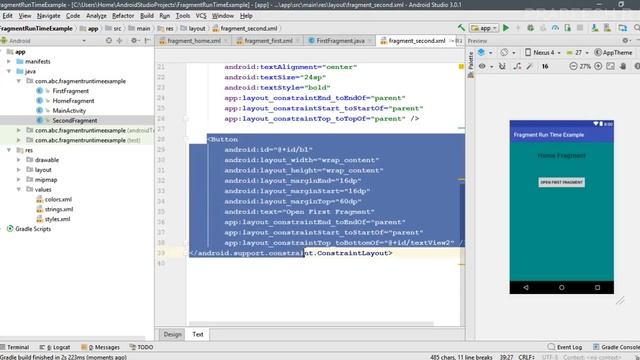Image resolution: width=640 pixels, height=360 pixels.
Task: Zoom out the preview with minus icon
Action: 573,66
